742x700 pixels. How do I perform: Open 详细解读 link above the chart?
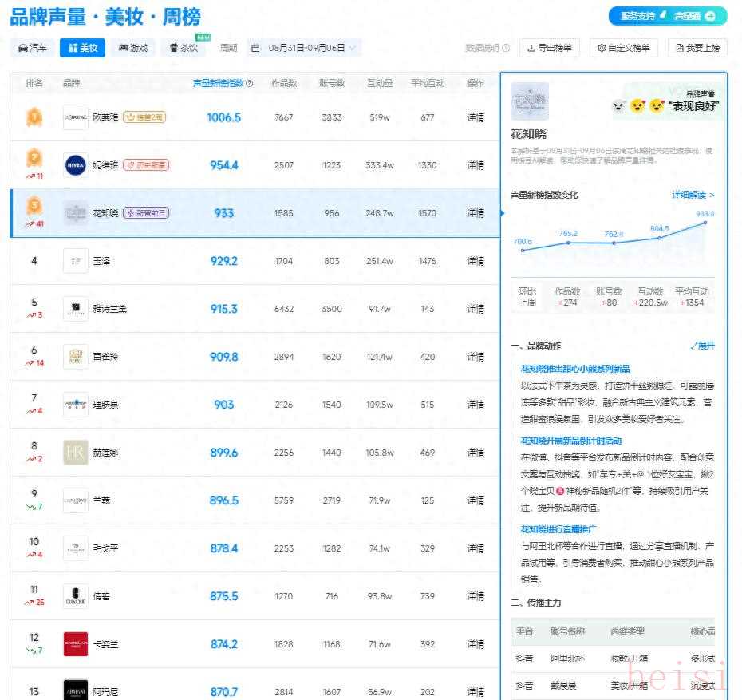pyautogui.click(x=693, y=195)
